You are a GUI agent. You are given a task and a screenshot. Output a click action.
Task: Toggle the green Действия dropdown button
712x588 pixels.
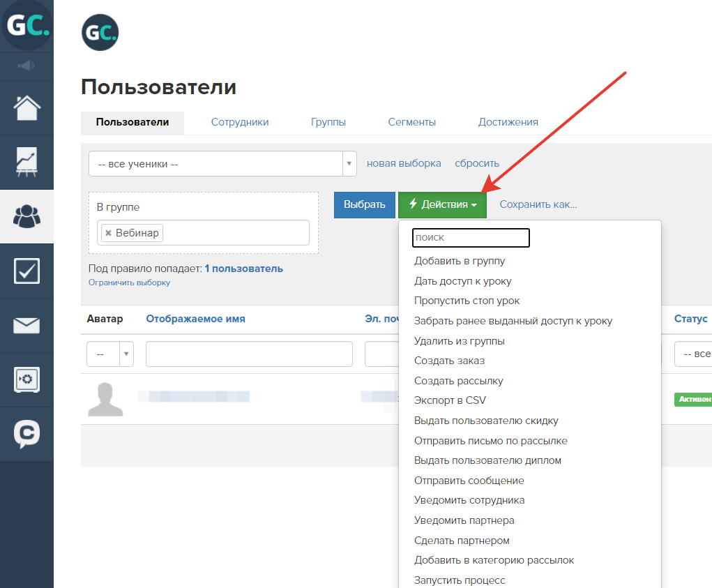(x=442, y=205)
